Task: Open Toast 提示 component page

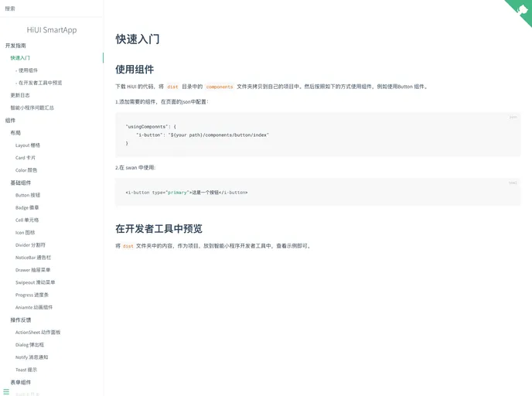Action: coord(26,370)
